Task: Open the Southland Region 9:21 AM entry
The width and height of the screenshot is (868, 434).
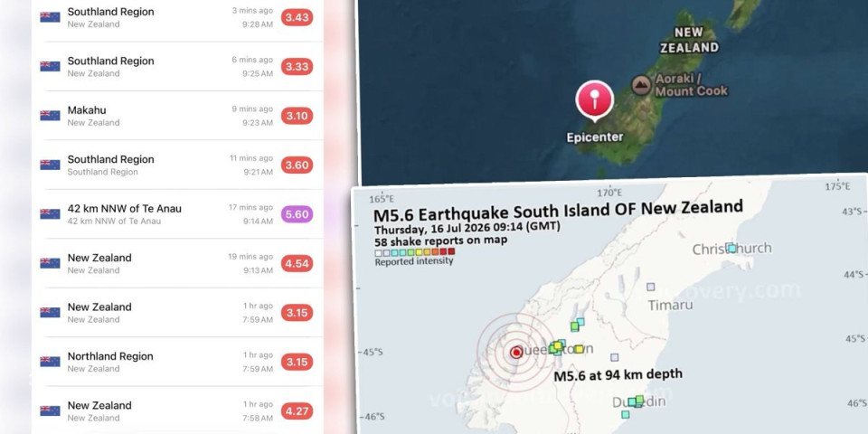Action: coord(178,165)
